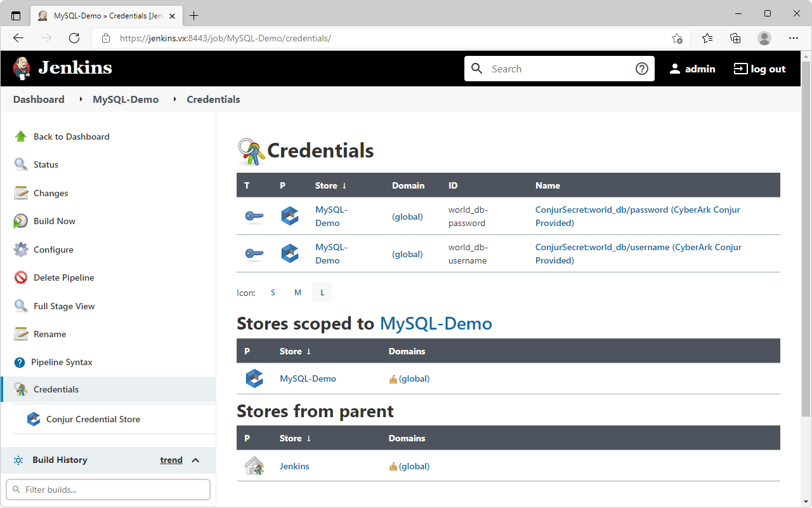The height and width of the screenshot is (508, 812).
Task: Click the key icon in world_db-password row
Action: point(254,217)
